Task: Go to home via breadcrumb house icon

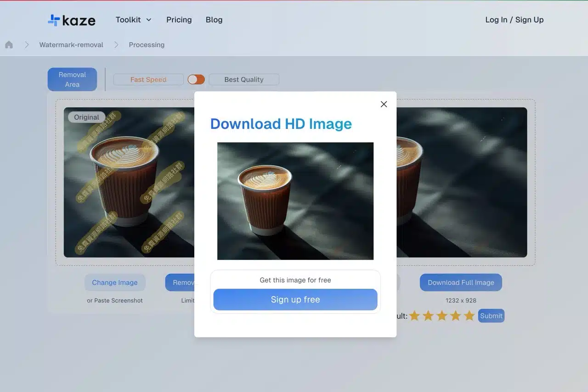Action: 9,45
